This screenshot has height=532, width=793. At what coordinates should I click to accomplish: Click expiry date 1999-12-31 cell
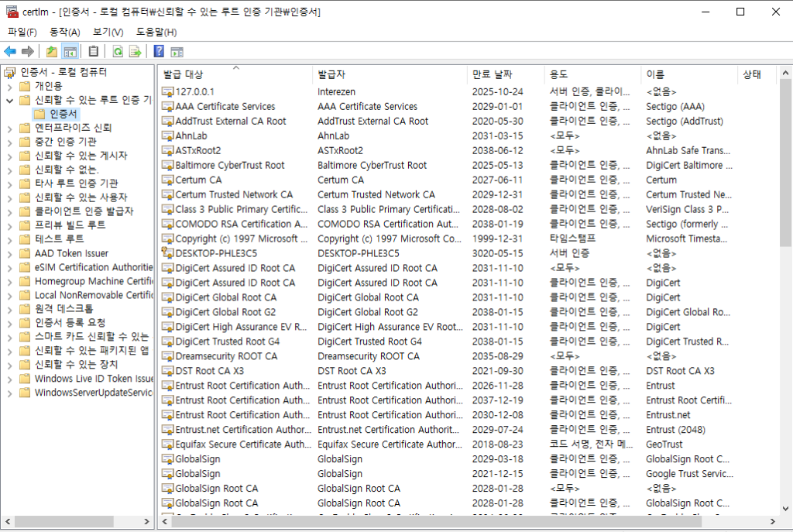[498, 239]
